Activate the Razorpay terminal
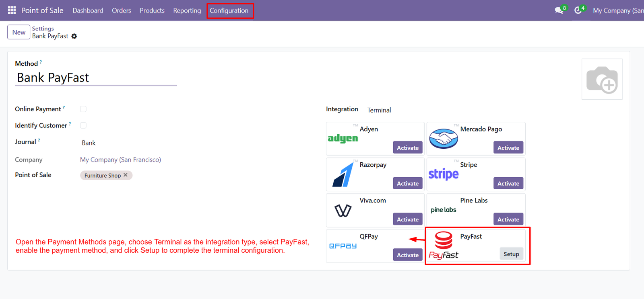Viewport: 644px width, 299px height. pyautogui.click(x=408, y=183)
